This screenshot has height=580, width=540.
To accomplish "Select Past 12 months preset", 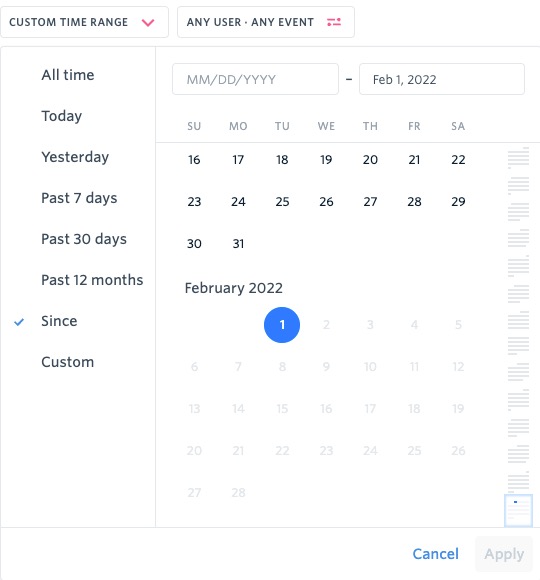I will click(x=92, y=280).
